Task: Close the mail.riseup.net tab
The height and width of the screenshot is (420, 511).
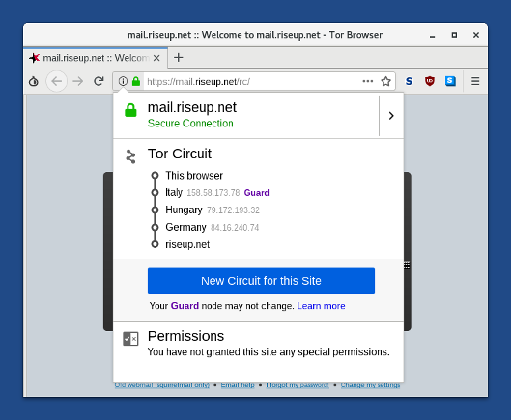Action: click(156, 58)
